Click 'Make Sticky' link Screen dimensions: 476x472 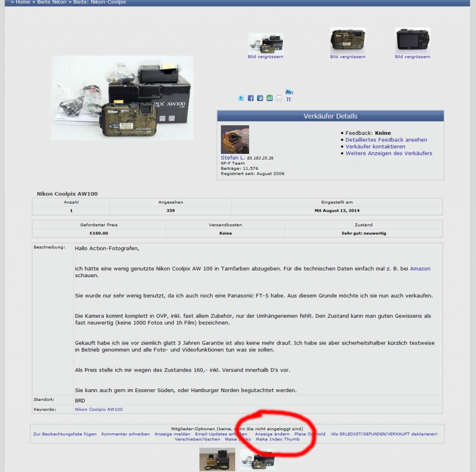pos(238,439)
